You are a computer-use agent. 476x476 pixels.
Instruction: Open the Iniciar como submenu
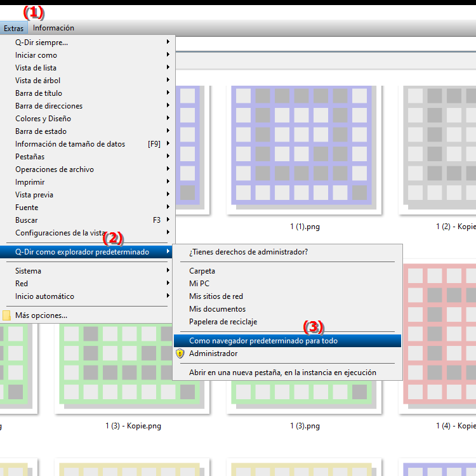[x=87, y=55]
